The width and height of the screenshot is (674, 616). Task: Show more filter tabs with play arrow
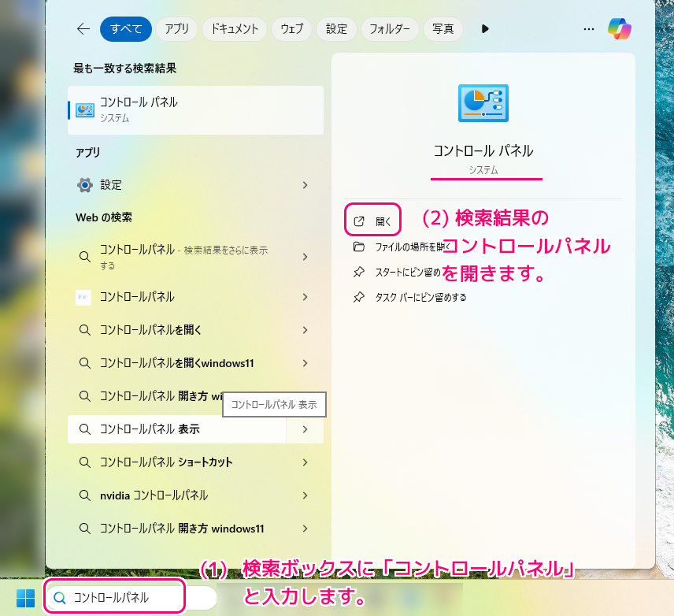(485, 29)
